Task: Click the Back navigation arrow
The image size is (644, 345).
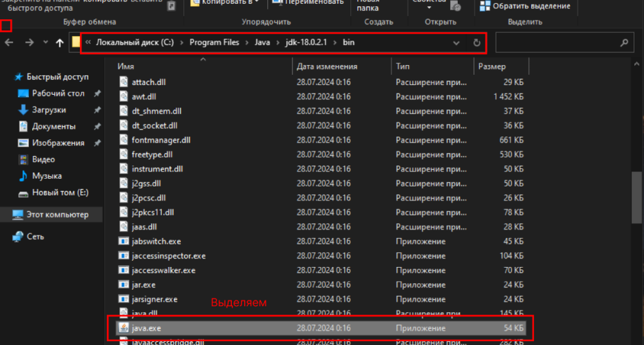Action: [9, 43]
